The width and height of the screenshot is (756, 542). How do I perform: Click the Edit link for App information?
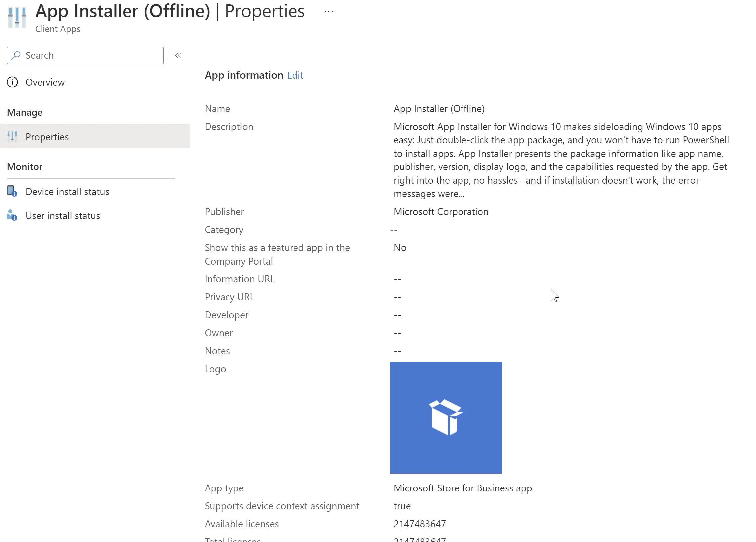pos(295,75)
